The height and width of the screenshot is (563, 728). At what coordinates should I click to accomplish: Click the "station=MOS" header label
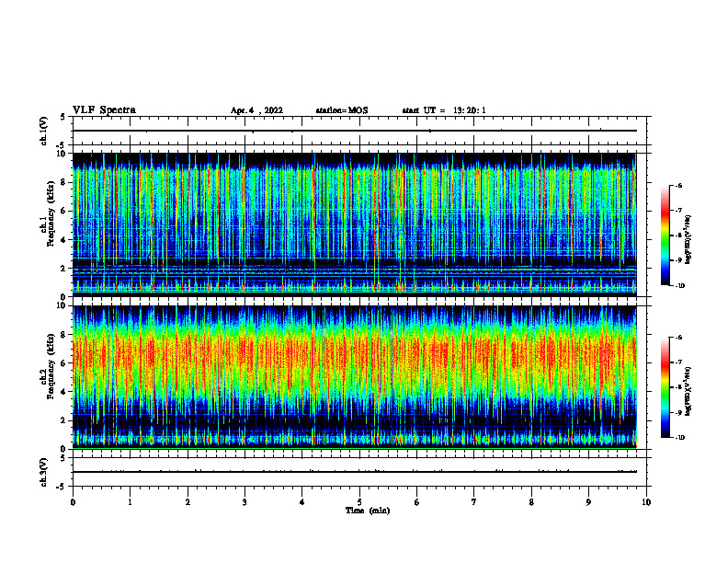point(342,110)
